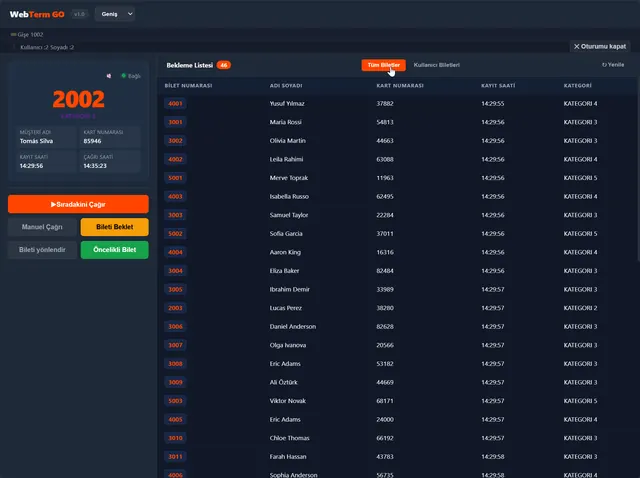This screenshot has width=640, height=478.
Task: Open the Geniş layout dropdown
Action: pyautogui.click(x=115, y=14)
